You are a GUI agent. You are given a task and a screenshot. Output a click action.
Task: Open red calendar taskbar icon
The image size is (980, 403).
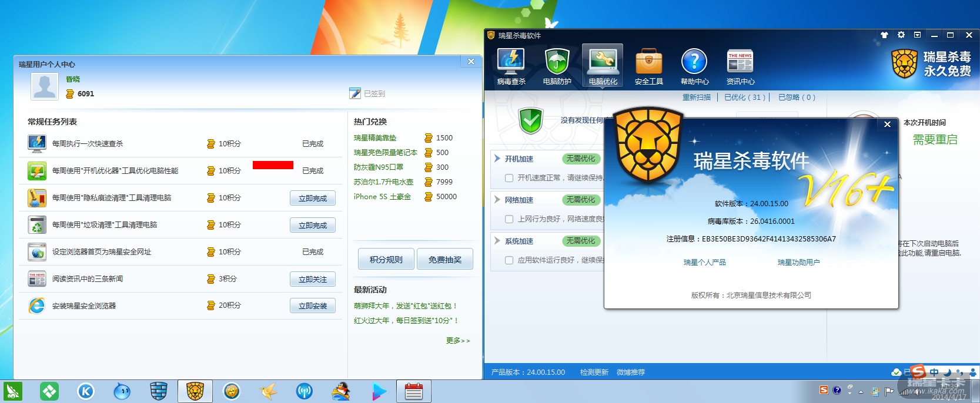[414, 391]
